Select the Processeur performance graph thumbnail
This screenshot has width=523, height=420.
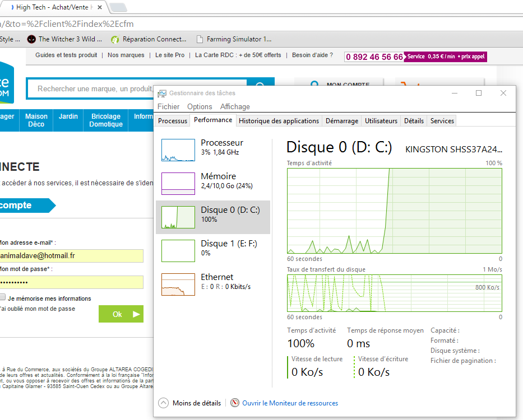(178, 150)
